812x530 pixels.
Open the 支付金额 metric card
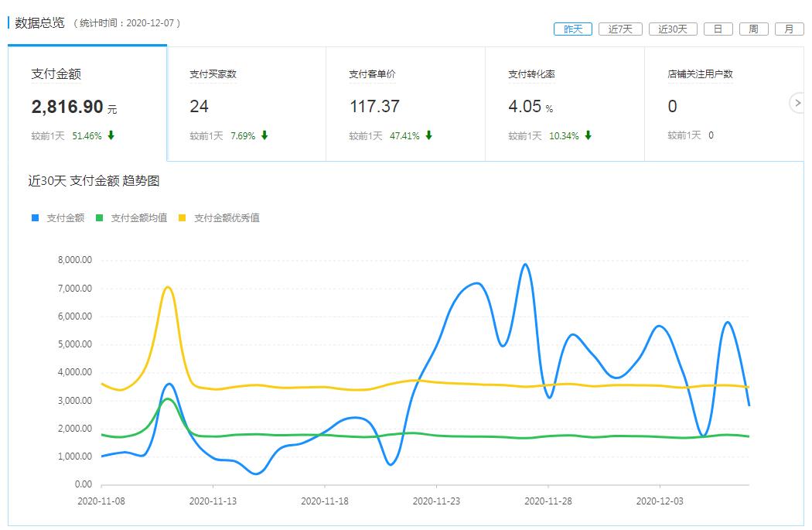87,104
